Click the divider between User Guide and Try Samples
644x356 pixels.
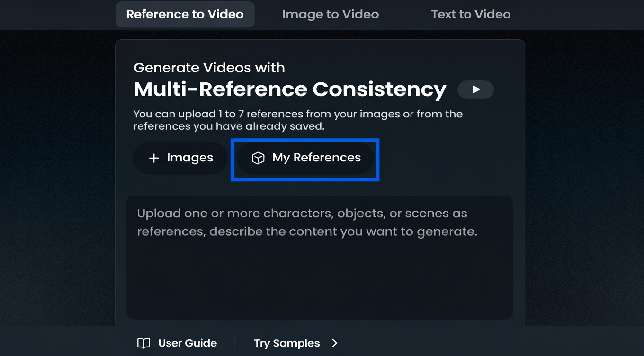236,343
